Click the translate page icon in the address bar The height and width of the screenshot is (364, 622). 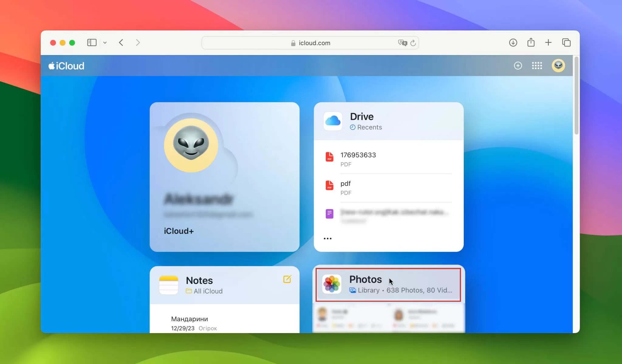click(x=402, y=43)
